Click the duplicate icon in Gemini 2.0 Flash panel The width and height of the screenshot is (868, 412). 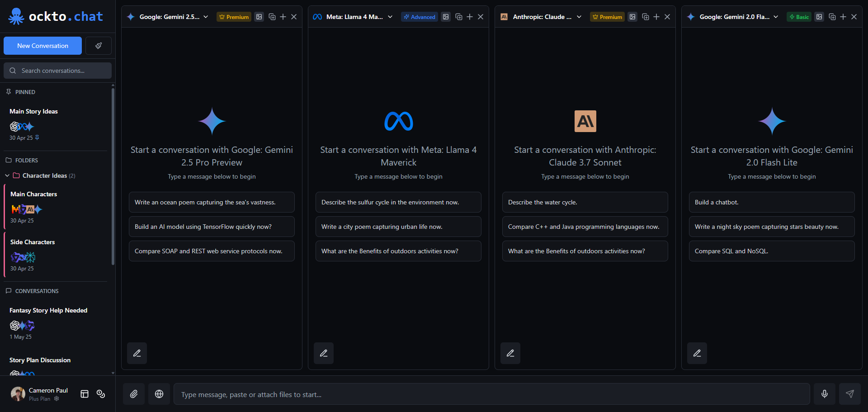pos(832,17)
